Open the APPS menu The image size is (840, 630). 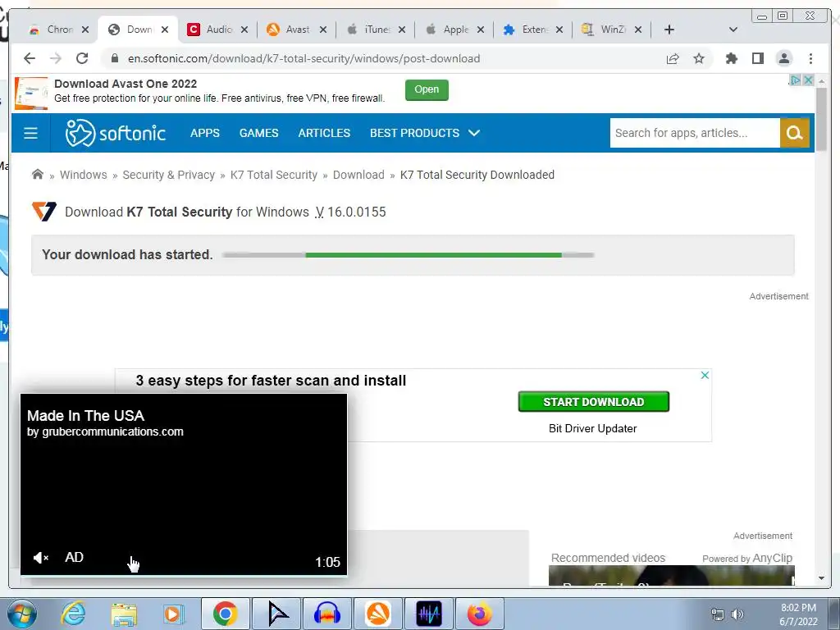(204, 133)
